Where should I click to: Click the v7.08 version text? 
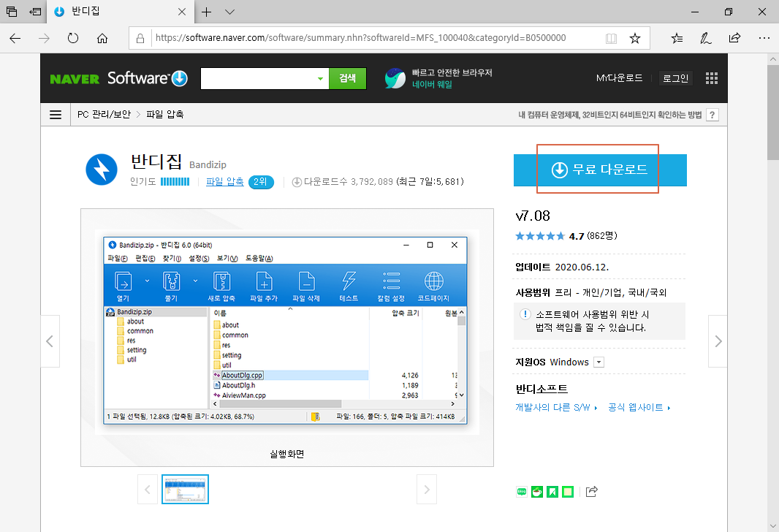tap(533, 216)
